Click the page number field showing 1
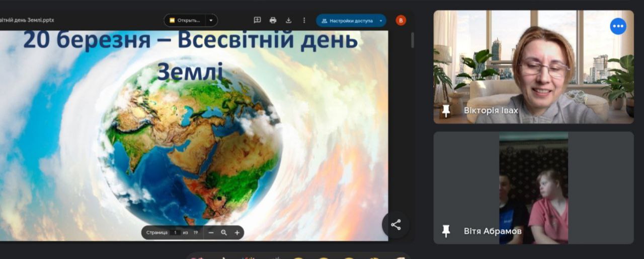 click(x=175, y=232)
